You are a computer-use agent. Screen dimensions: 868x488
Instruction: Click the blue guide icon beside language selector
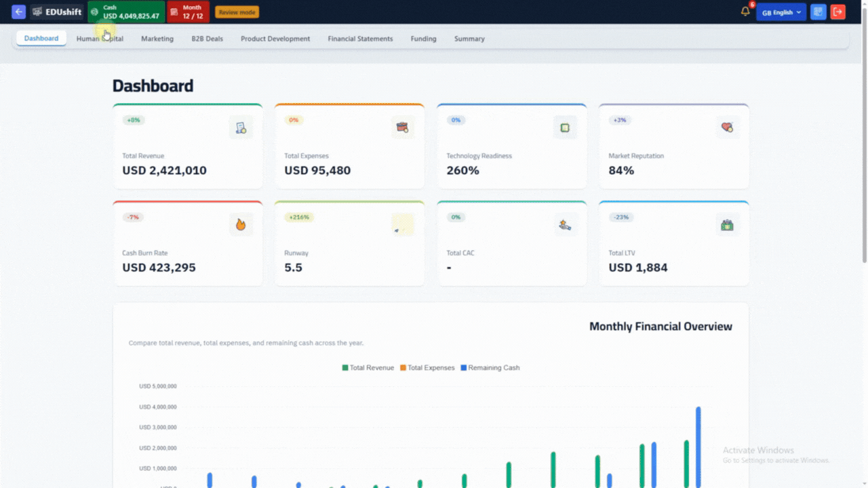tap(818, 12)
